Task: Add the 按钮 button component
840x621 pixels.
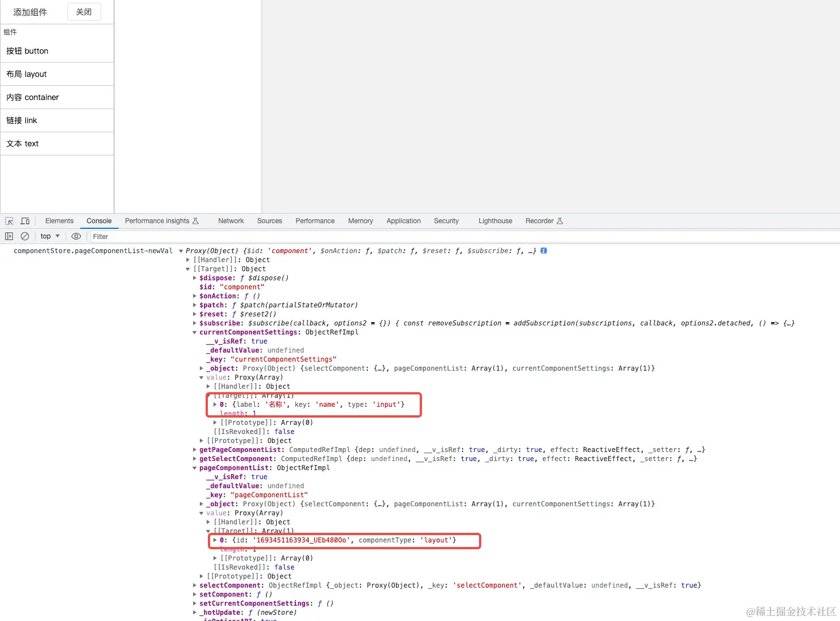Action: 57,51
